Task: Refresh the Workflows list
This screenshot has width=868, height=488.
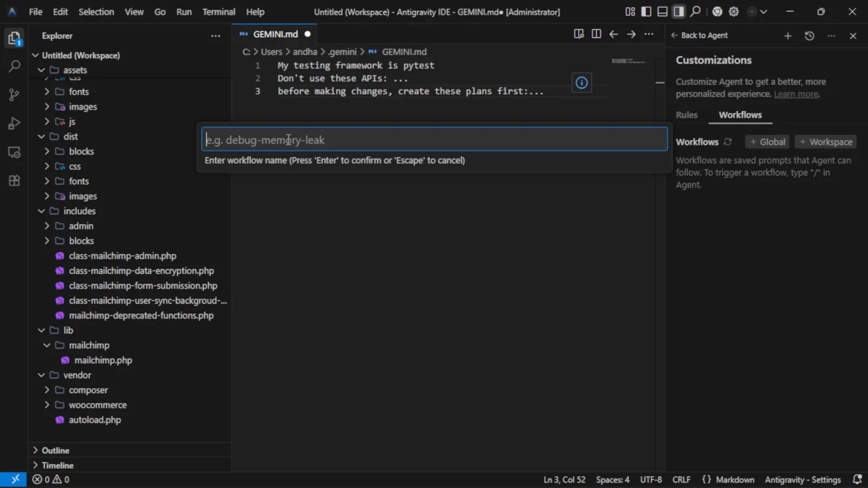Action: (x=728, y=142)
